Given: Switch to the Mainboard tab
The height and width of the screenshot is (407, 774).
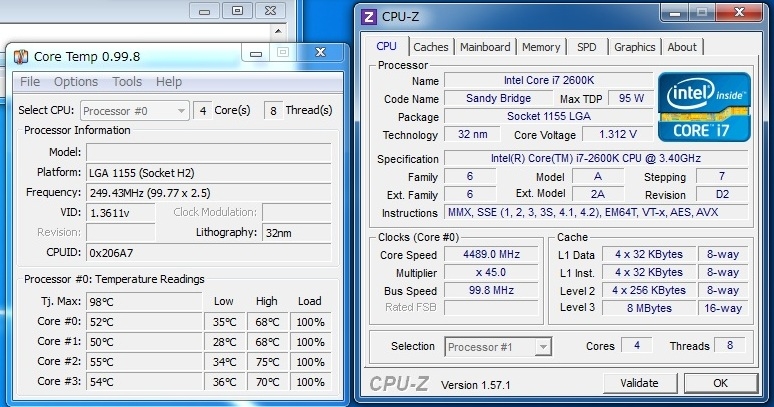Looking at the screenshot, I should click(x=485, y=47).
